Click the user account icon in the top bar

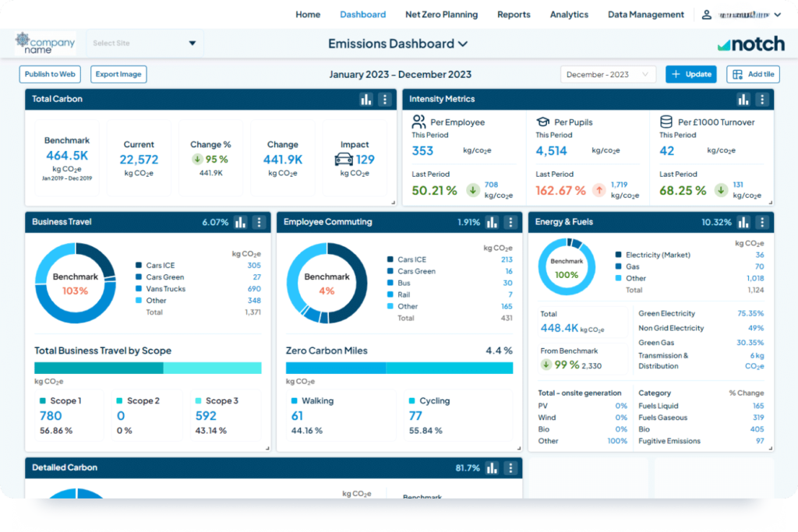click(706, 14)
